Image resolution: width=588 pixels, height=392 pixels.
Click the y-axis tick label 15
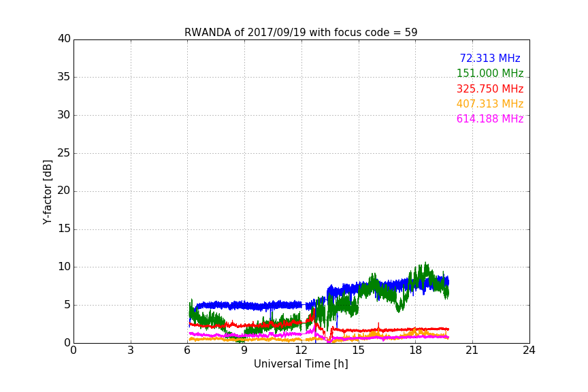point(64,229)
